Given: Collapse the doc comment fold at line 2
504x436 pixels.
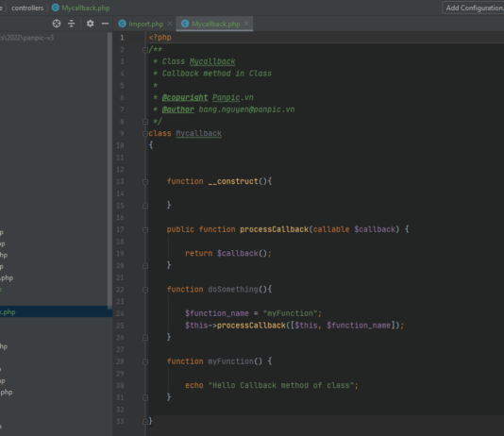Looking at the screenshot, I should pyautogui.click(x=145, y=49).
